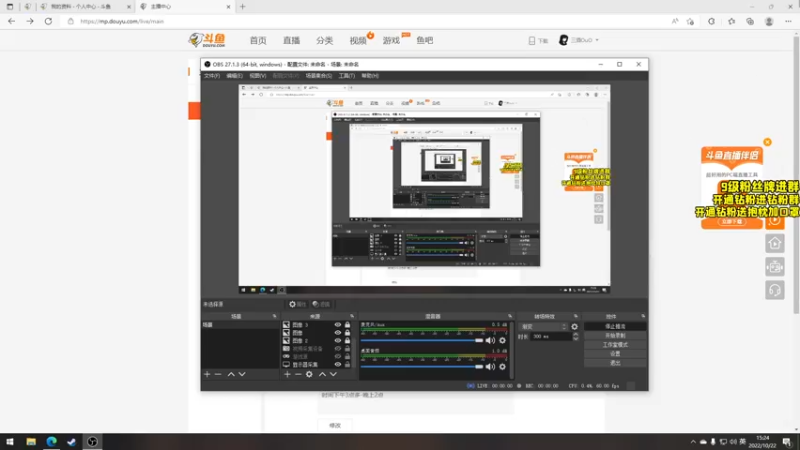Add a new scene with the plus icon
Screen dimensions: 800x450
(207, 374)
